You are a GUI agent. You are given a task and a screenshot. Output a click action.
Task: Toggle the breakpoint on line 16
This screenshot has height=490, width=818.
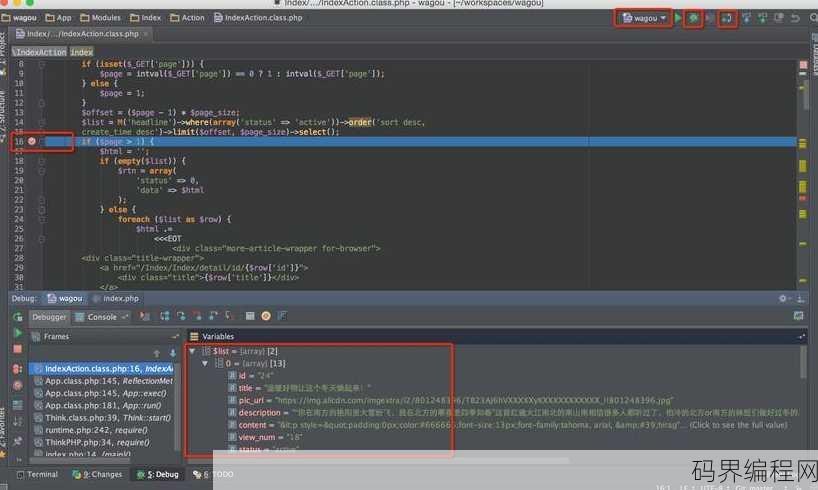pos(32,141)
